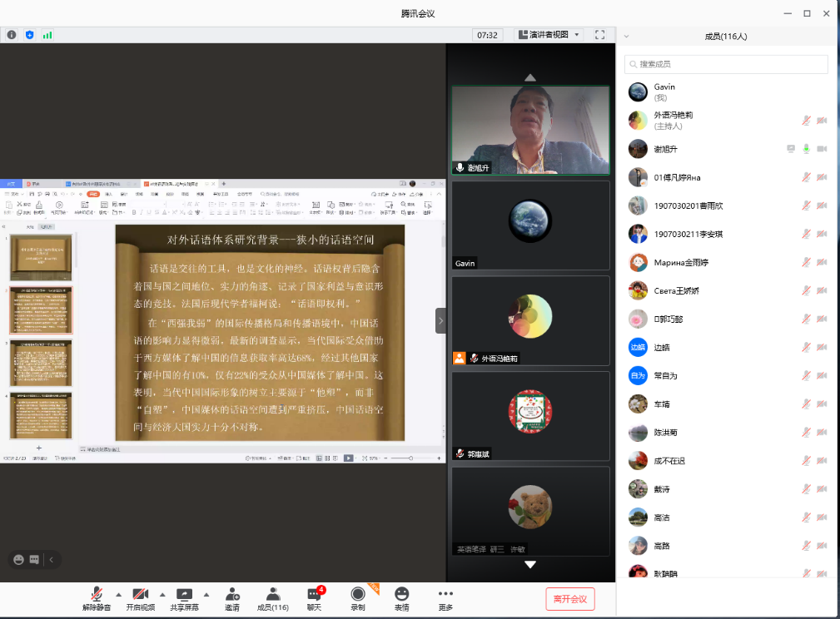Select the teddy bear video tile 许敏

point(530,512)
